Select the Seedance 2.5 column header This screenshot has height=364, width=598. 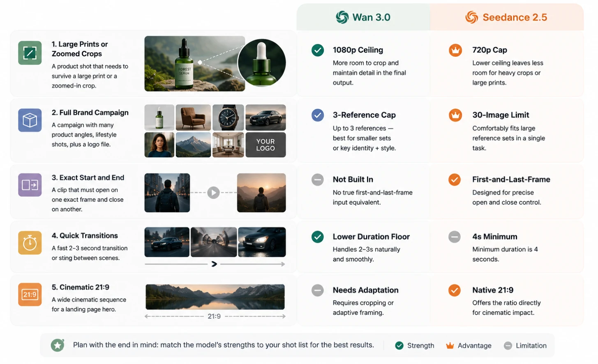[x=507, y=17]
